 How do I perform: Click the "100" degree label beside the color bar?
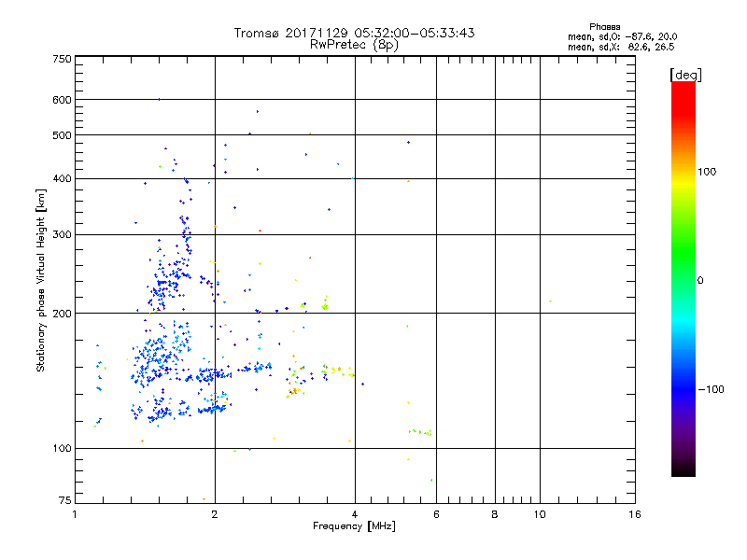pos(707,172)
